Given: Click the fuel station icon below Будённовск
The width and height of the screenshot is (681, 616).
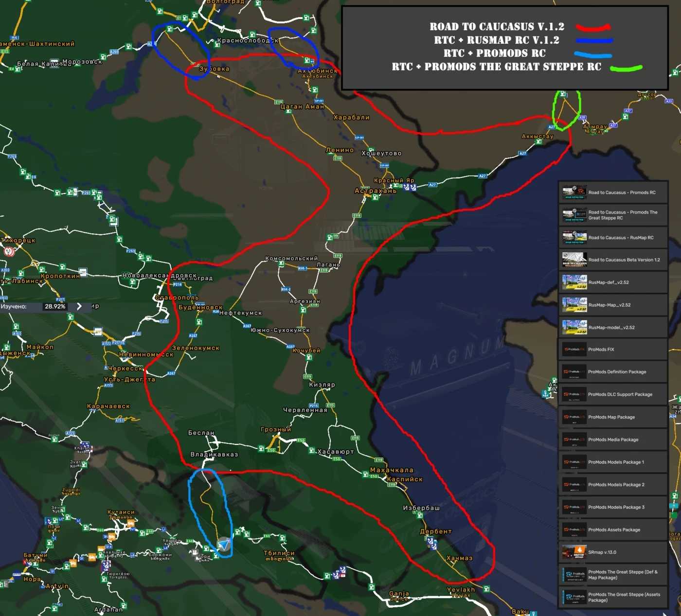Looking at the screenshot, I should click(x=199, y=322).
